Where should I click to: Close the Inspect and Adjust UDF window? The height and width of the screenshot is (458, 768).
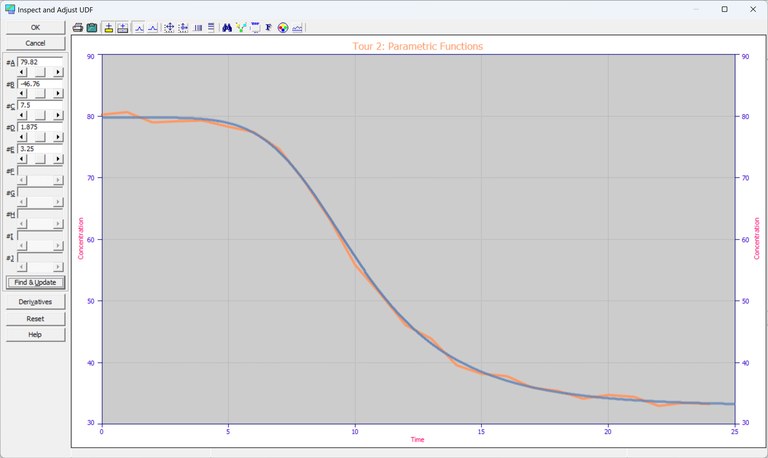pyautogui.click(x=753, y=9)
